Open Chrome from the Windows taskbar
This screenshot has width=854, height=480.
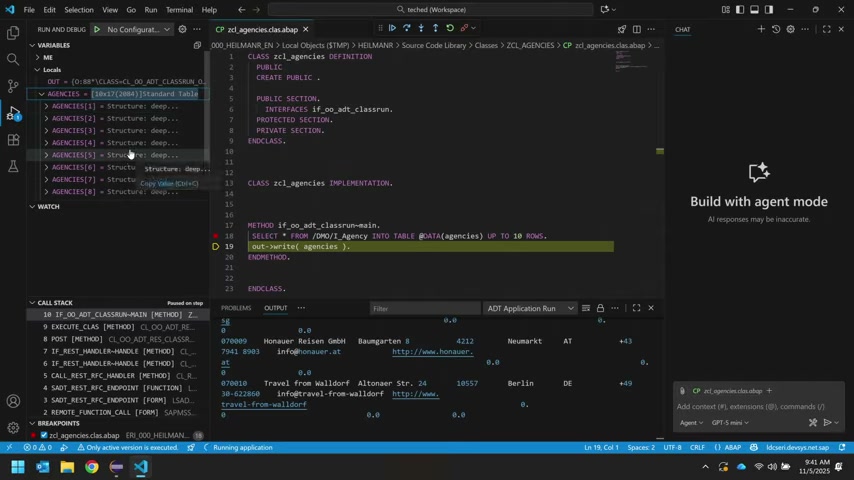click(x=92, y=467)
